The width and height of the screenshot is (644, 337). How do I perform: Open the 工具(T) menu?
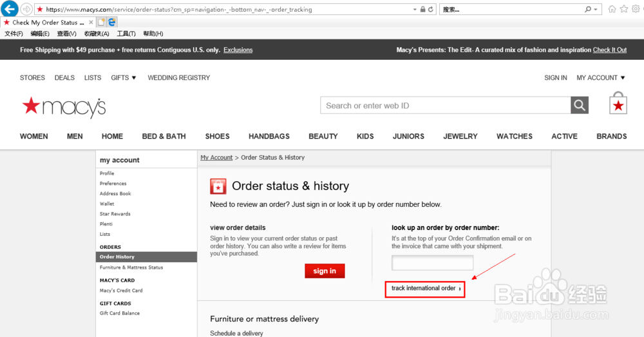(x=126, y=34)
